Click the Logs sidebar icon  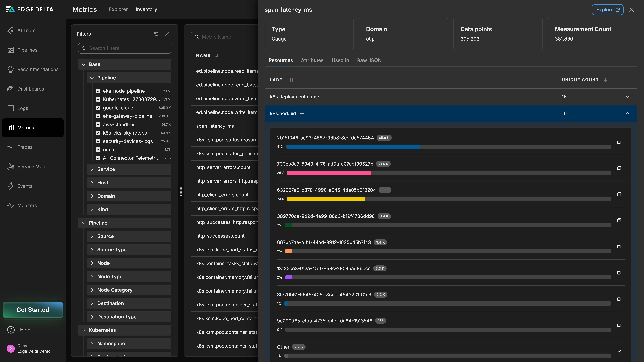[11, 108]
